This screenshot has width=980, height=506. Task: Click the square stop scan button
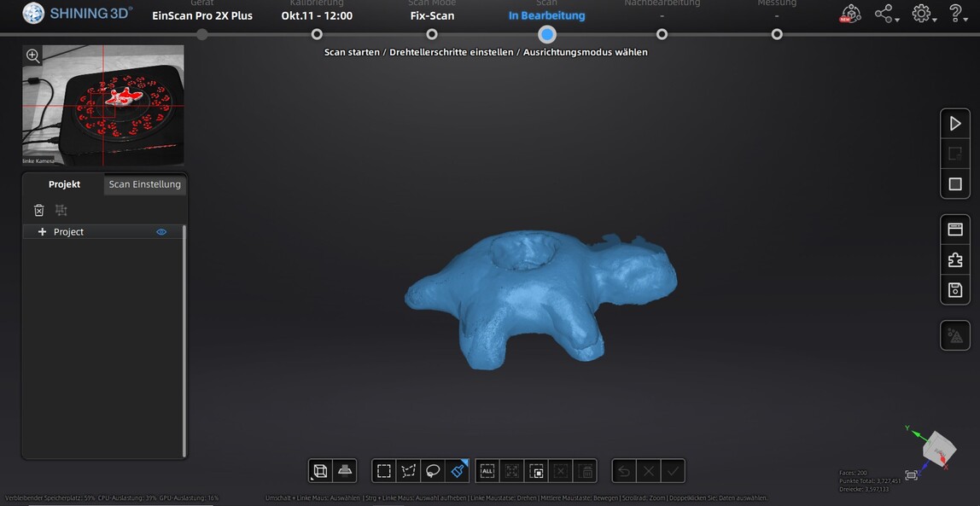955,184
